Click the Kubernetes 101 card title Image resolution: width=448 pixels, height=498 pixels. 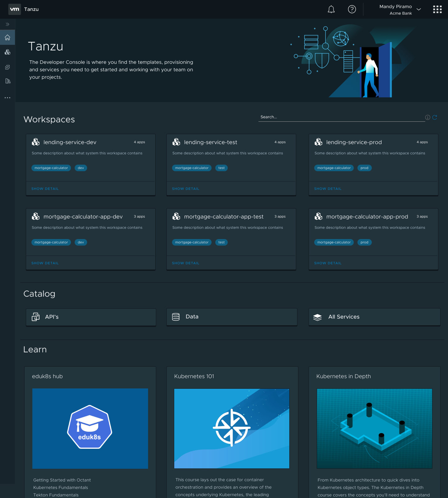[x=194, y=376]
